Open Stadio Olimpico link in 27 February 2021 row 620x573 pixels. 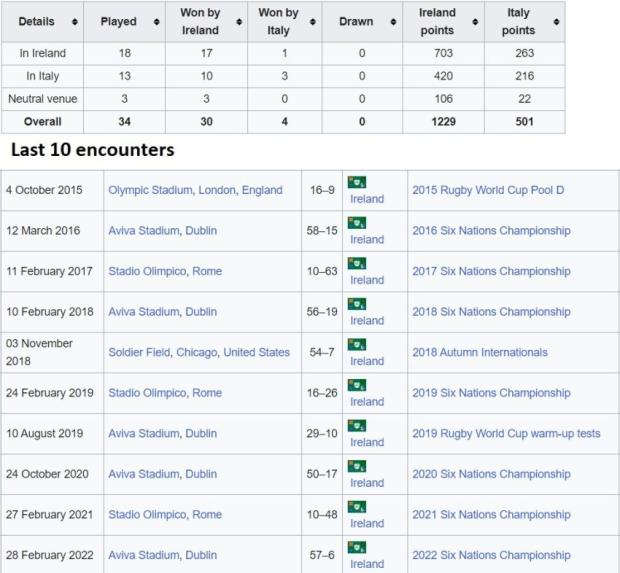pyautogui.click(x=147, y=514)
